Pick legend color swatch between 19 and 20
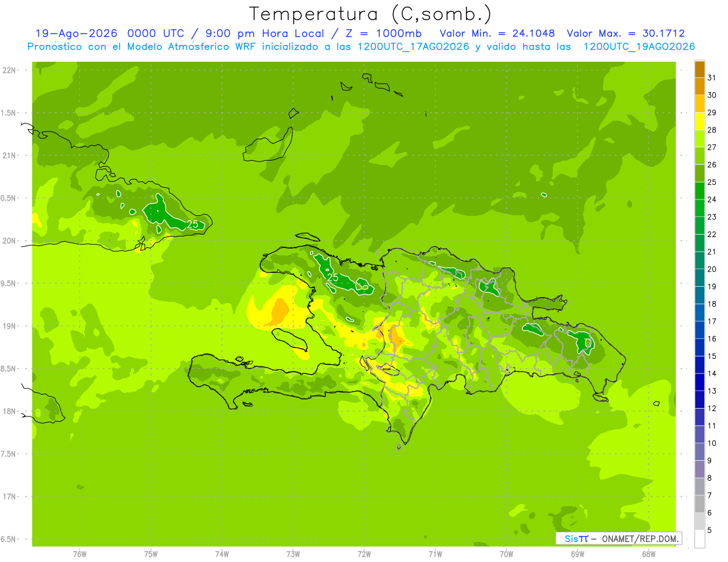The width and height of the screenshot is (728, 562). 699,278
